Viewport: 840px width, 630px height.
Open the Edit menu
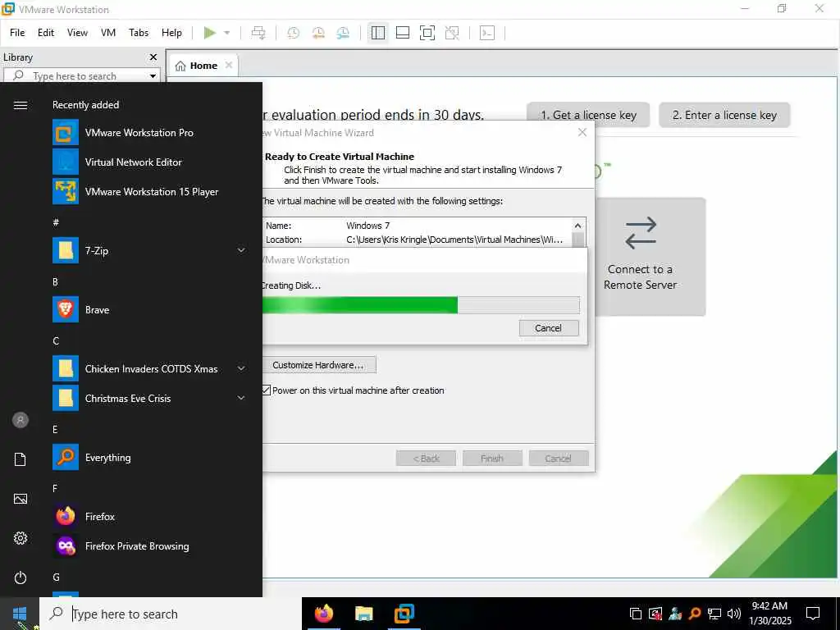click(46, 33)
